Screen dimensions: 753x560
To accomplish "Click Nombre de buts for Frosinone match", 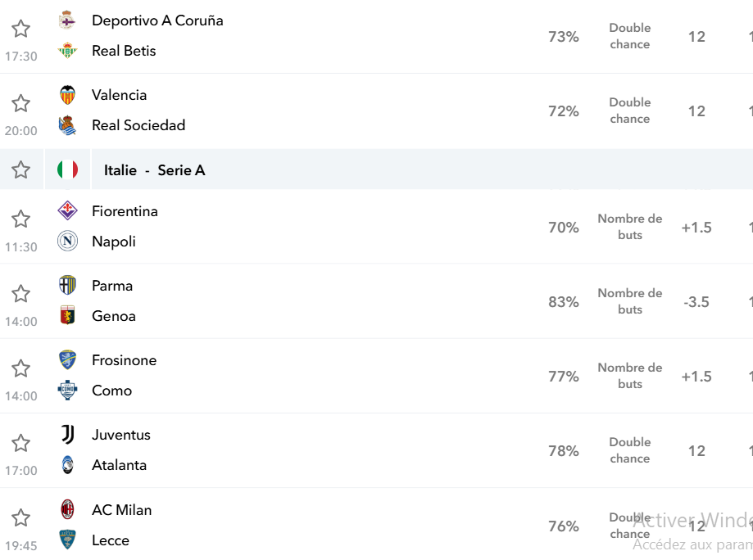I will pos(629,376).
